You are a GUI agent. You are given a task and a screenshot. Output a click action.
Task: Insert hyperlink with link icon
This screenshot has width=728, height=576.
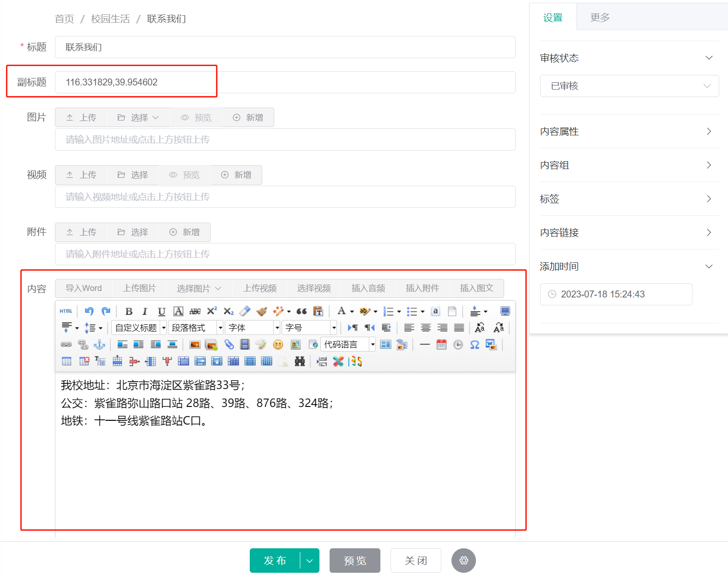pyautogui.click(x=66, y=345)
